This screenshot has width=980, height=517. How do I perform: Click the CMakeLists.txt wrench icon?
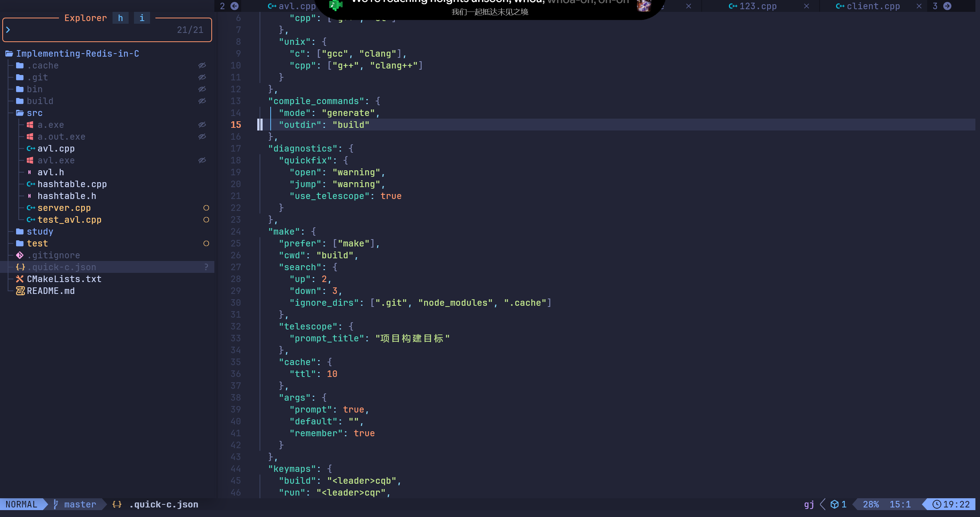tap(20, 279)
